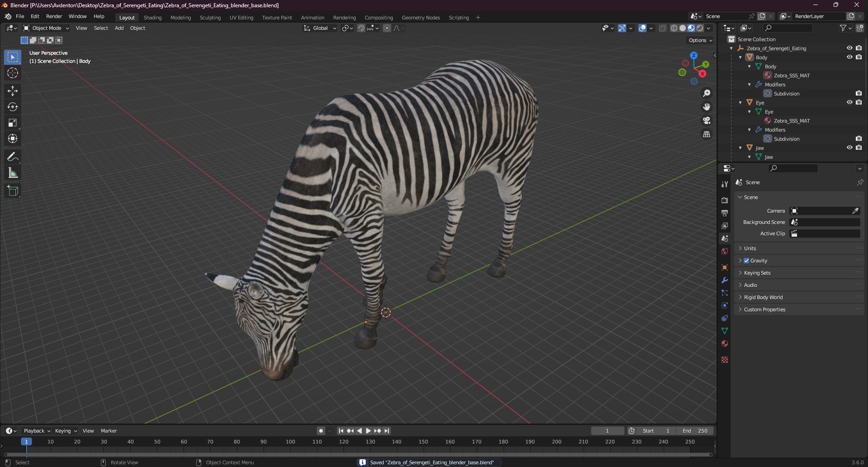Play the animation forward

[x=368, y=431]
